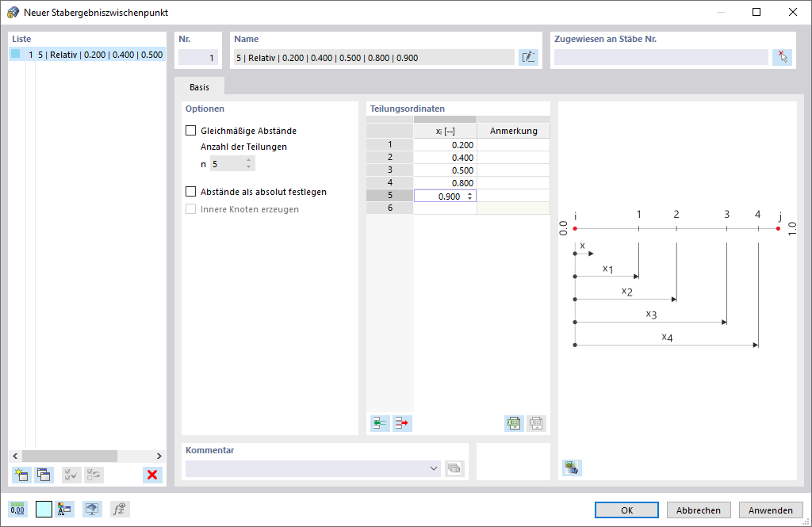Click the xi [--] column header

pyautogui.click(x=445, y=131)
